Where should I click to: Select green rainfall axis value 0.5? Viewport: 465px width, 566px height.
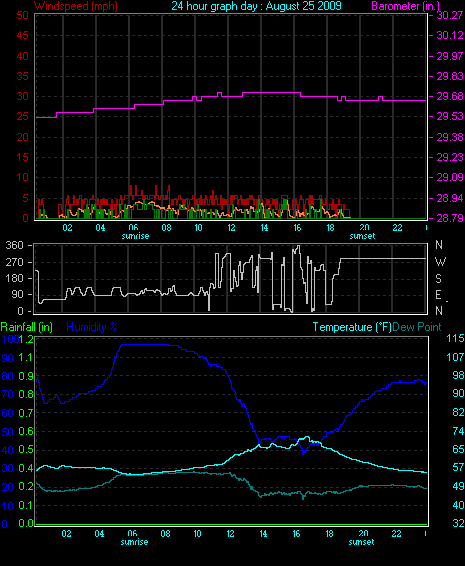[x=26, y=450]
